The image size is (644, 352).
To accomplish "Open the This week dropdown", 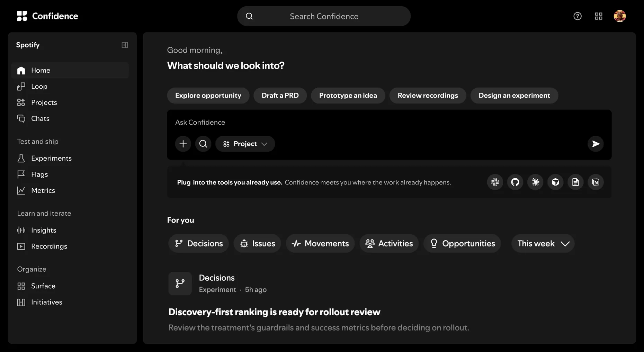I will click(543, 243).
